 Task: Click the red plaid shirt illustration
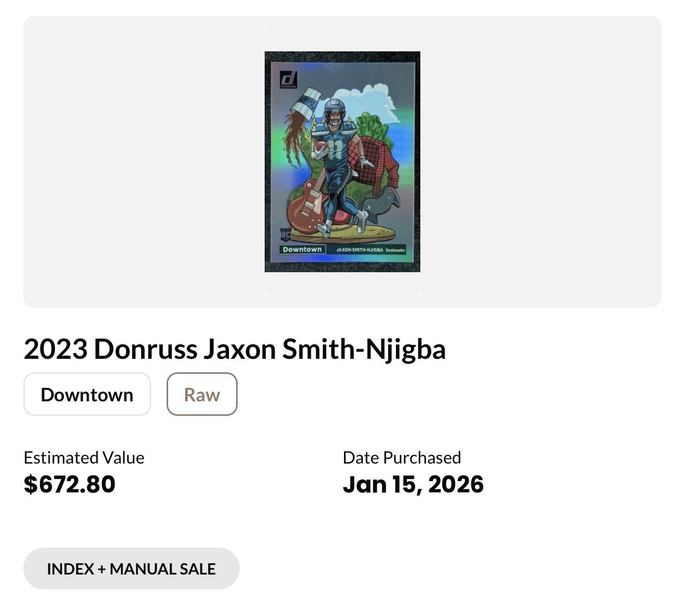379,160
